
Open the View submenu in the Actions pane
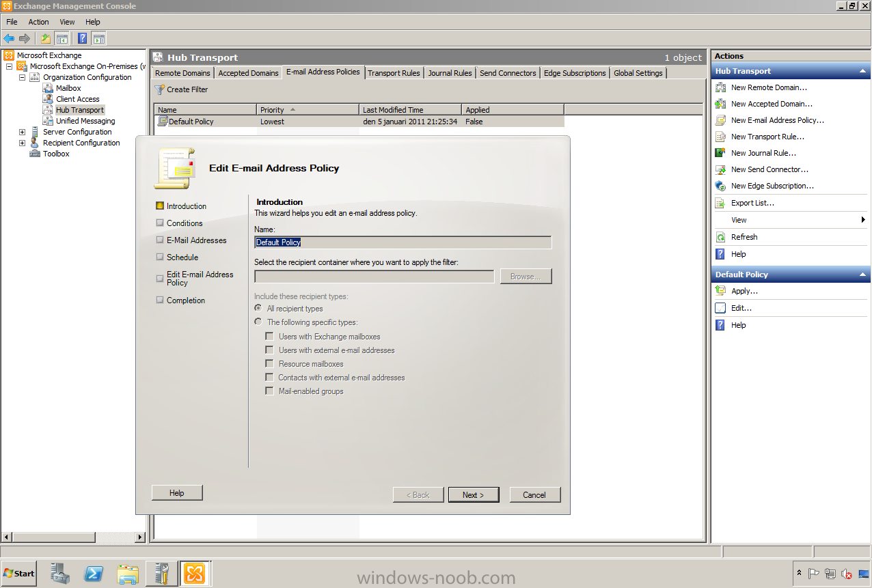click(x=790, y=220)
